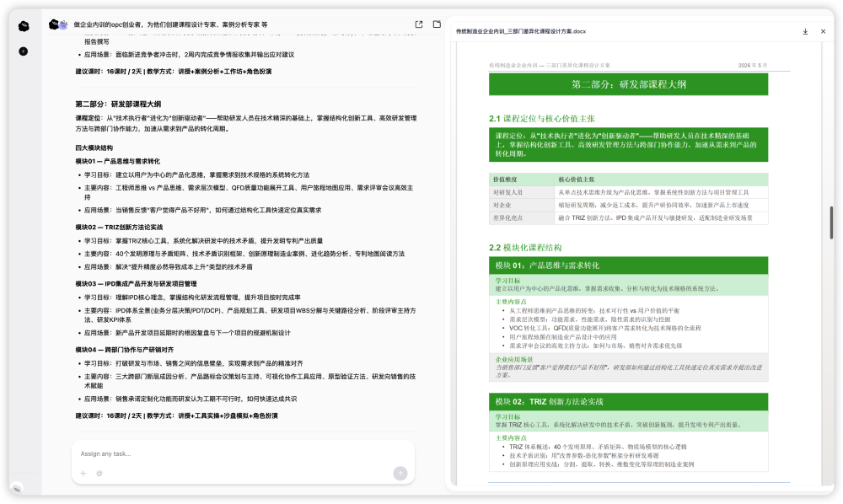
Task: Close the document preview panel
Action: [x=823, y=32]
